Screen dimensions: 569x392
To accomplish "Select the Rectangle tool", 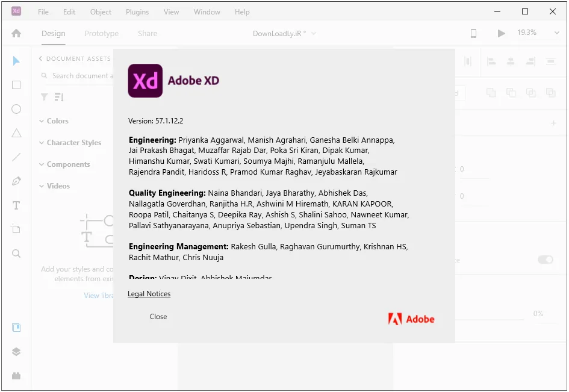I will point(16,85).
